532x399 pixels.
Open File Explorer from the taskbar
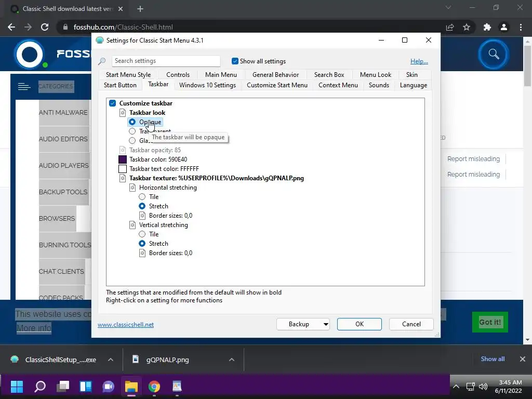pyautogui.click(x=131, y=387)
